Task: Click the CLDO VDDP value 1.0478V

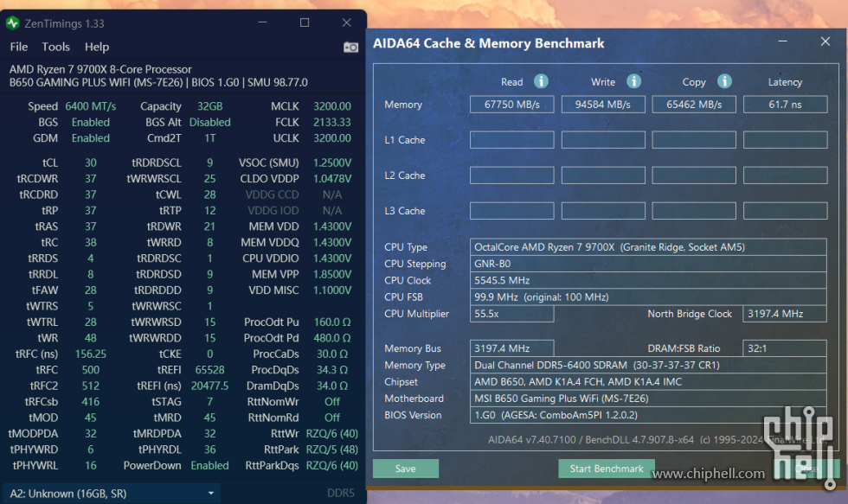Action: click(332, 179)
